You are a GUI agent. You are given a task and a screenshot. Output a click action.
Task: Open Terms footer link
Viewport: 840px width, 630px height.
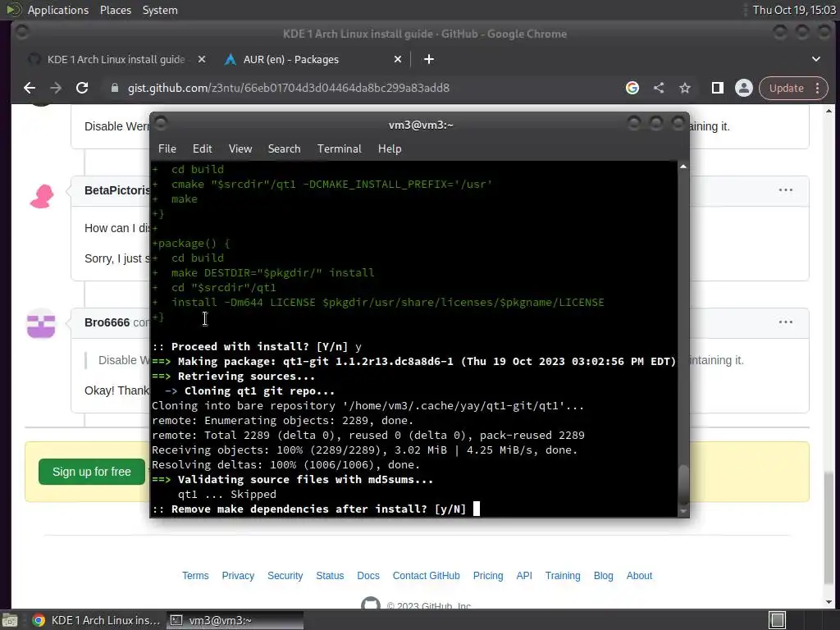click(x=195, y=576)
